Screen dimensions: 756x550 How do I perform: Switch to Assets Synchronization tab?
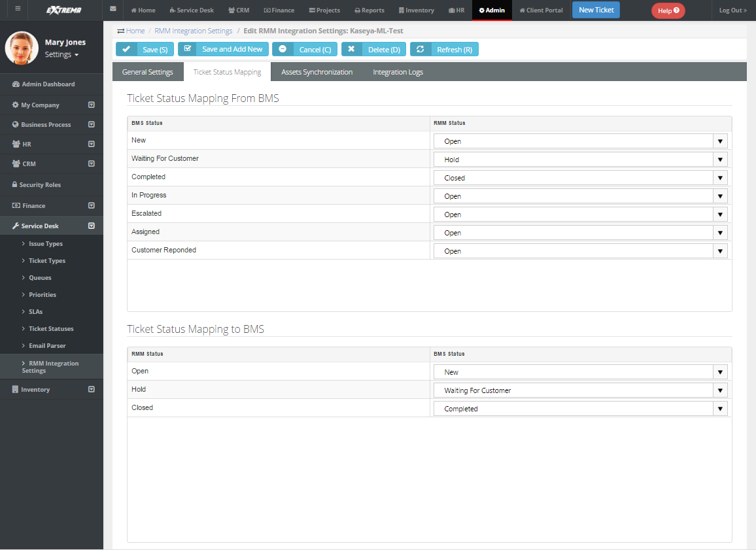[317, 72]
